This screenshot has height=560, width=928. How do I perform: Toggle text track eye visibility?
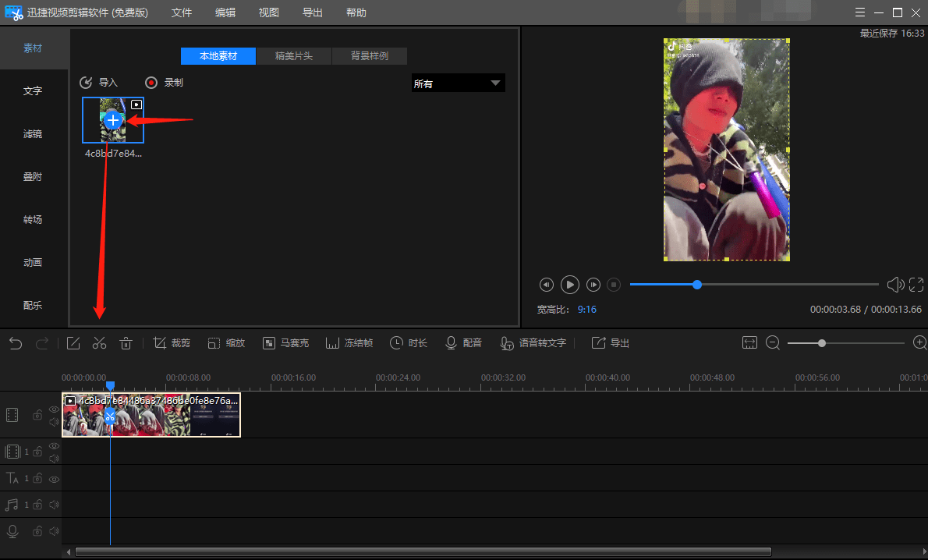[x=54, y=480]
